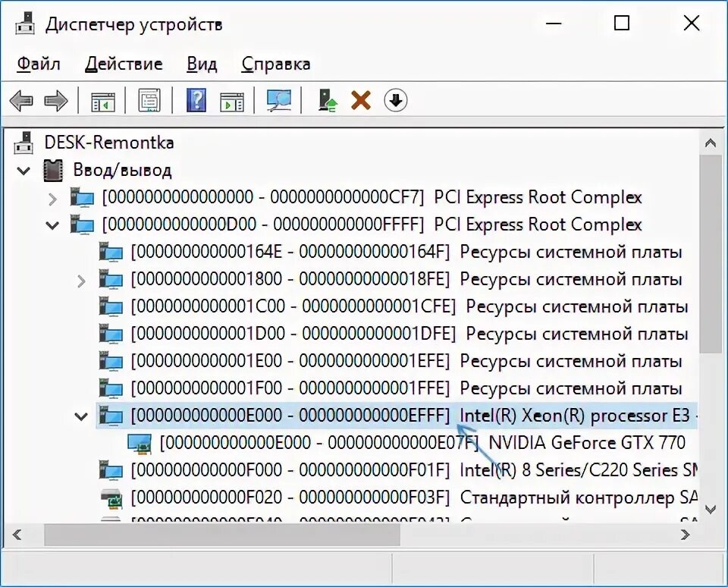Image resolution: width=728 pixels, height=587 pixels.
Task: Click the Back arrow toolbar icon
Action: [21, 100]
